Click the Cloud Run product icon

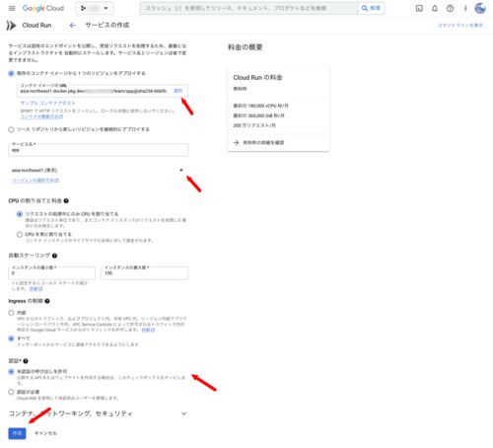click(11, 26)
